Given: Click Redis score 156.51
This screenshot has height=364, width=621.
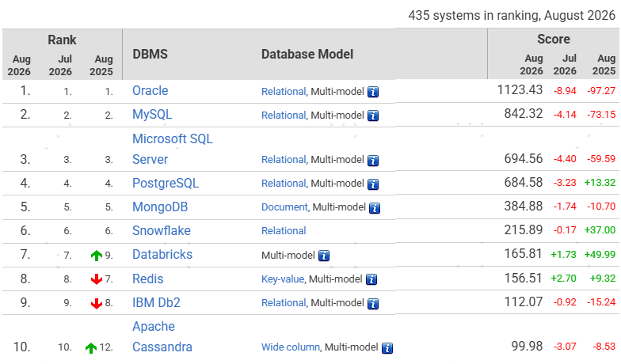Looking at the screenshot, I should pos(523,279).
